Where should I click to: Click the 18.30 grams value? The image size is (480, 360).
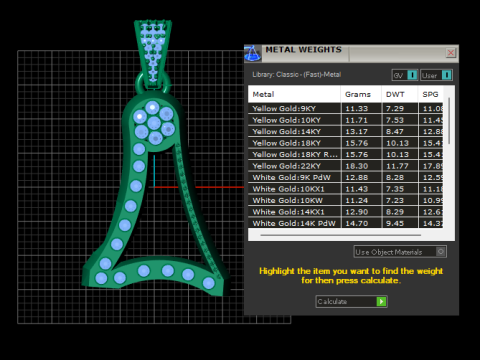(x=356, y=166)
